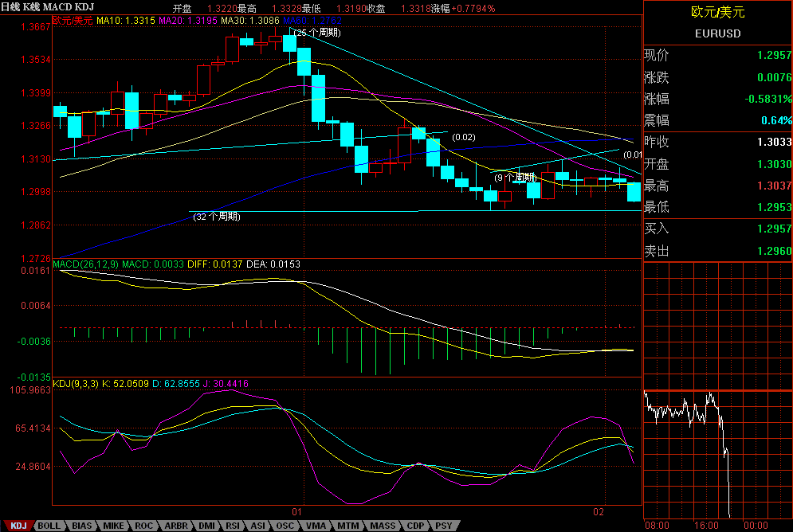Image resolution: width=793 pixels, height=532 pixels.
Task: Show the MASS indicator tab
Action: [x=383, y=526]
